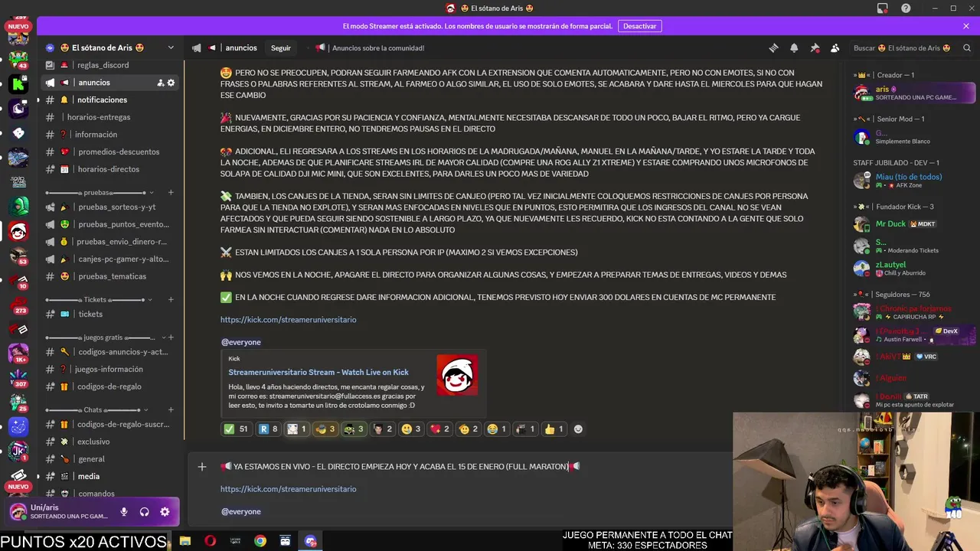Select Discord taskbar icon

pyautogui.click(x=310, y=541)
